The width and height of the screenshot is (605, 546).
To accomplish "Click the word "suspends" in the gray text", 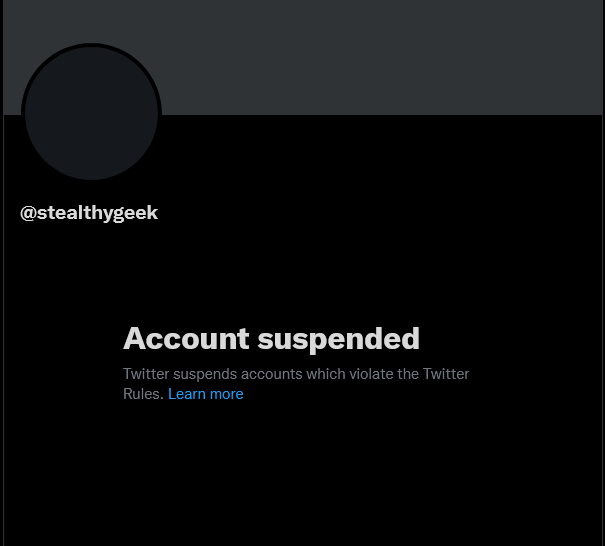I will [205, 375].
